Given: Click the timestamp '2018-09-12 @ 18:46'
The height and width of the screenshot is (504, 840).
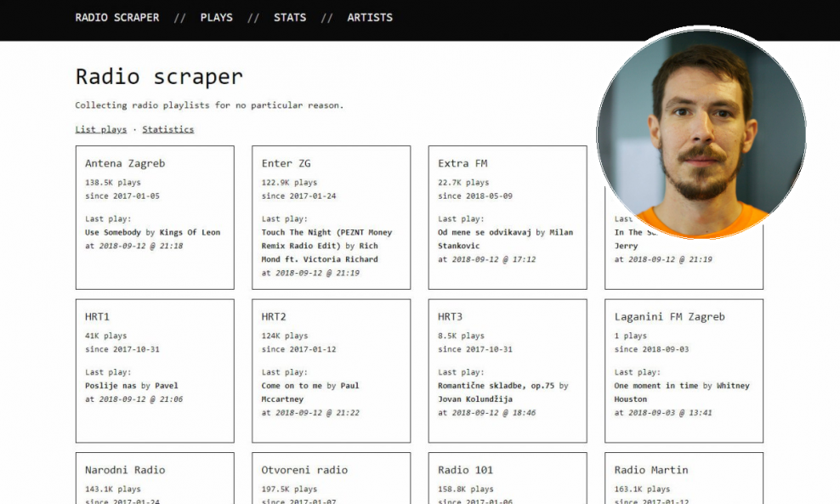Looking at the screenshot, I should [494, 412].
